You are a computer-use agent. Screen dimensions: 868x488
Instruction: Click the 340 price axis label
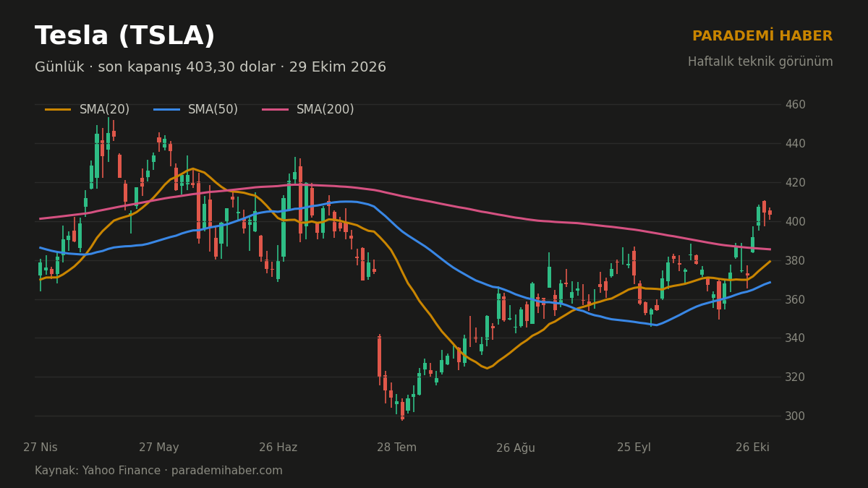click(x=796, y=338)
